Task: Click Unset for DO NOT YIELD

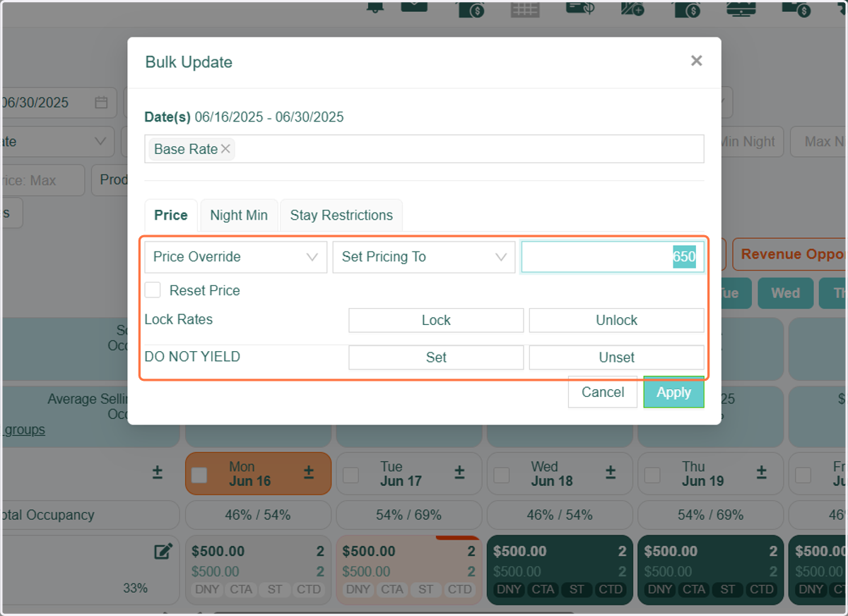Action: point(616,357)
